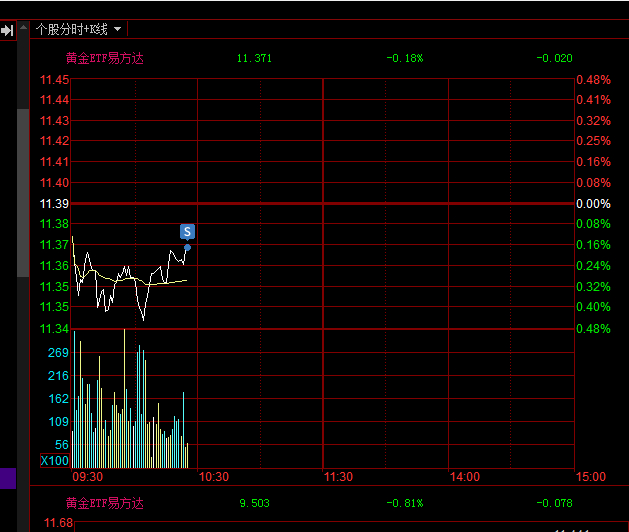629x532 pixels.
Task: Click the blue S sell marker
Action: click(x=187, y=231)
